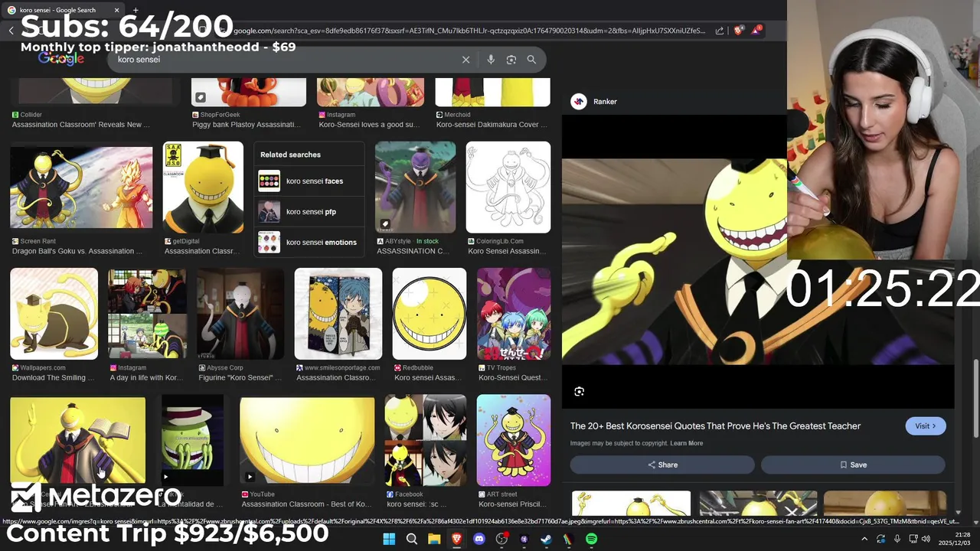Open Google Lens image search icon
The width and height of the screenshot is (980, 551).
point(511,60)
